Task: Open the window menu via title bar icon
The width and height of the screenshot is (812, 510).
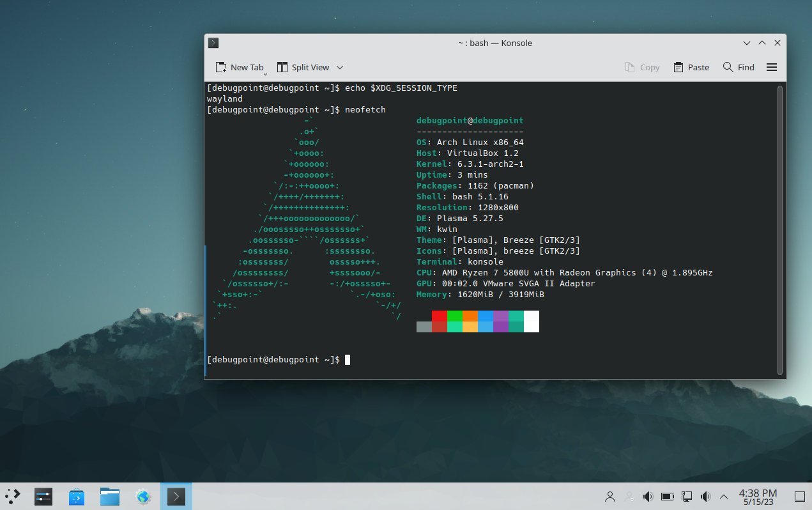Action: click(213, 43)
